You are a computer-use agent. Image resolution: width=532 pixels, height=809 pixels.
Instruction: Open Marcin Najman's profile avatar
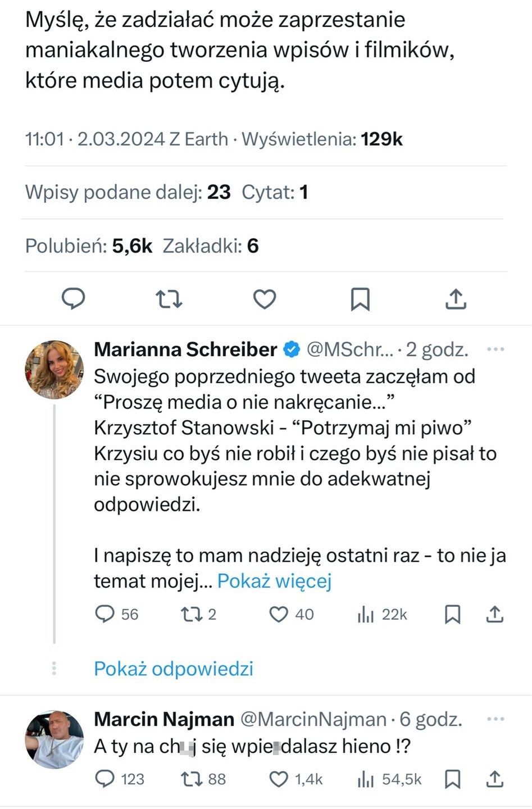[54, 739]
